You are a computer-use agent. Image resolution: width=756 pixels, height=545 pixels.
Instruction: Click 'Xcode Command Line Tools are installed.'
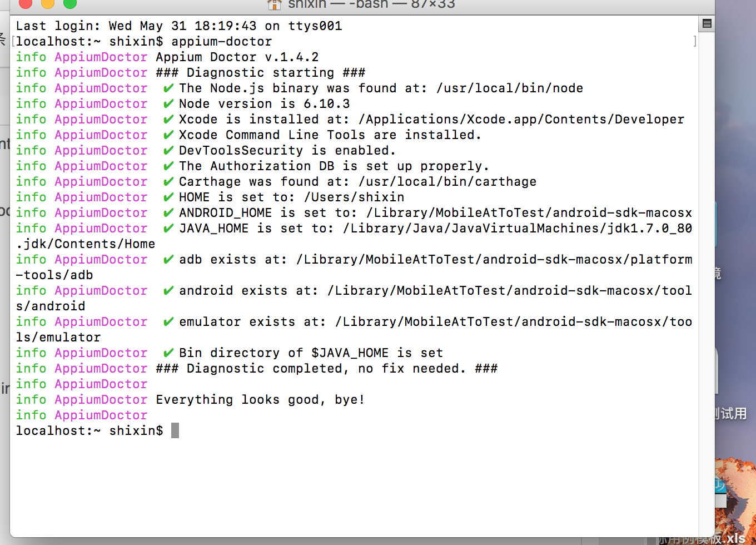330,135
